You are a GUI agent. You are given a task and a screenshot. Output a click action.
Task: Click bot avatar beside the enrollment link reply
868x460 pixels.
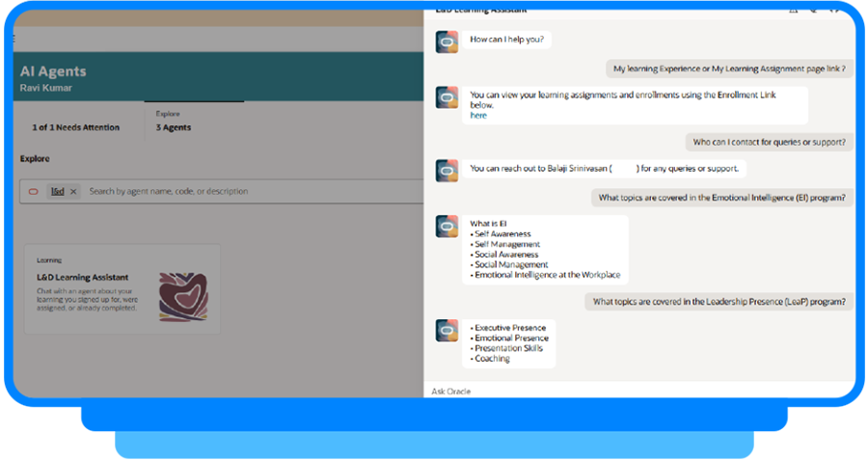click(447, 96)
